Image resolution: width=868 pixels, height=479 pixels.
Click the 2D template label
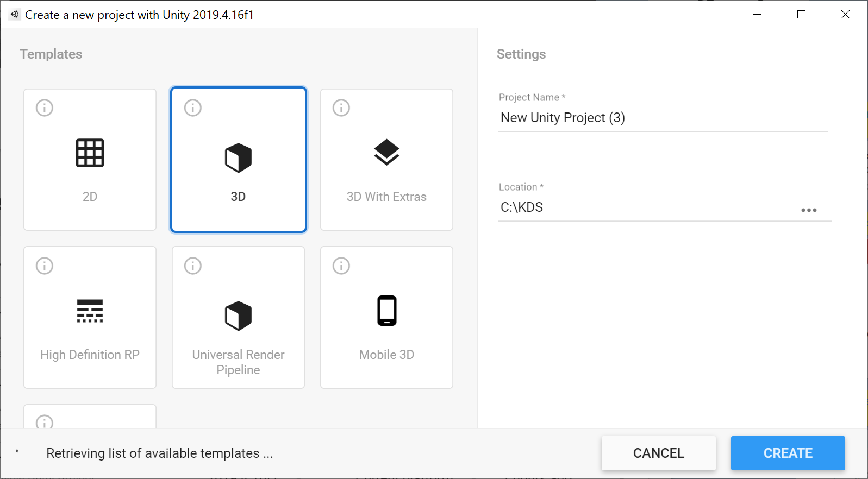coord(90,197)
